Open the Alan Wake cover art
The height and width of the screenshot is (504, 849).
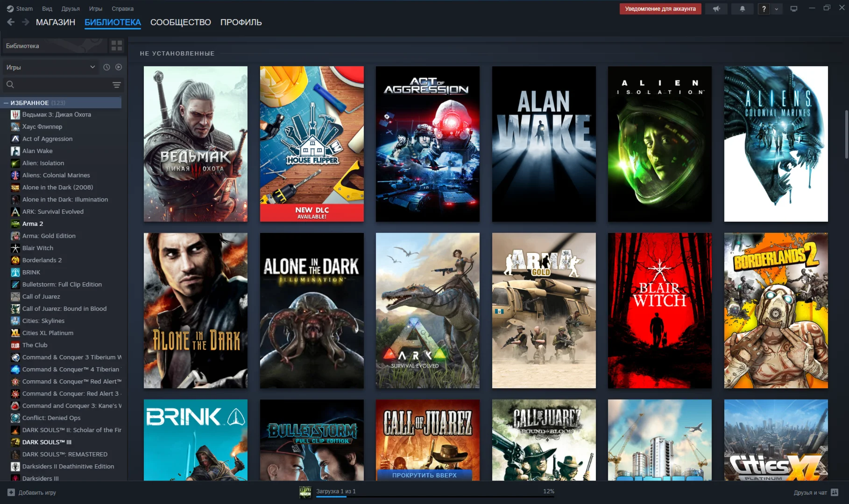pyautogui.click(x=544, y=144)
